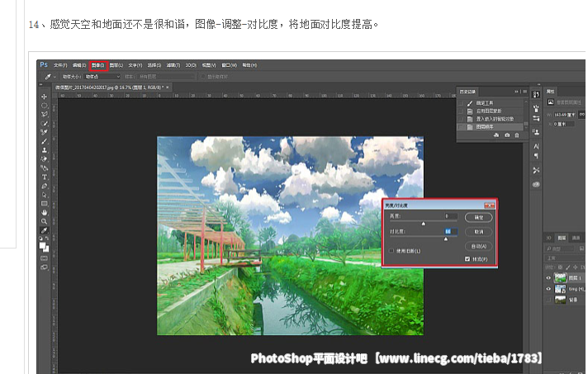Click the contrast value input field in dialog
Screen dimensions: 588x374
tap(450, 232)
